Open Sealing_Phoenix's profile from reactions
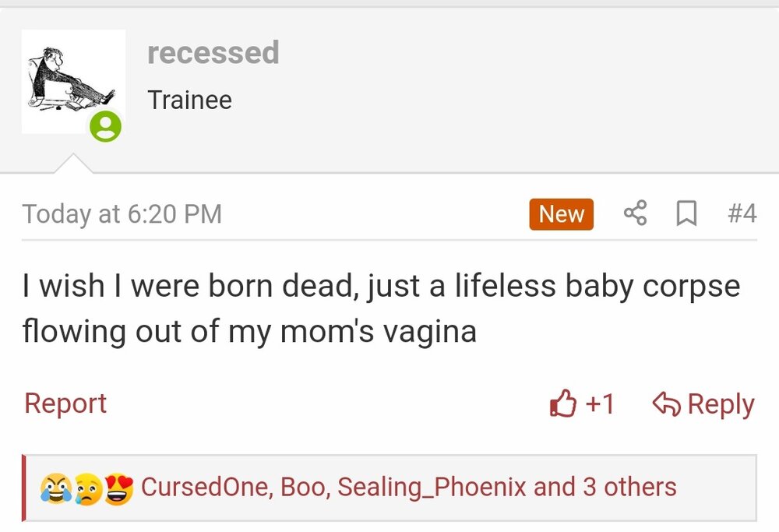The image size is (779, 532). pos(432,488)
